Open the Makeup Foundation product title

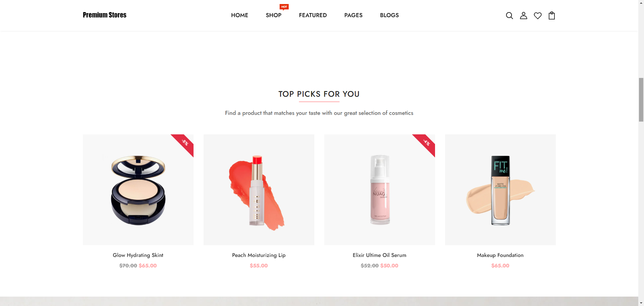500,255
